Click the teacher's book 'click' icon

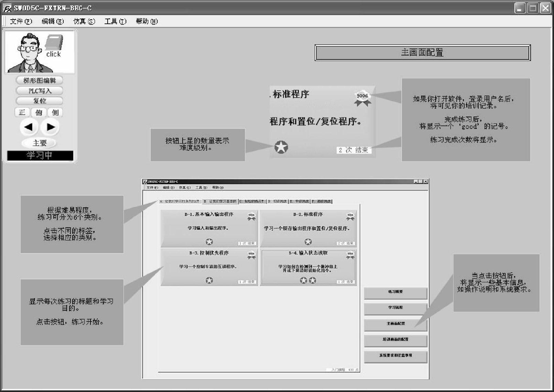coord(54,45)
